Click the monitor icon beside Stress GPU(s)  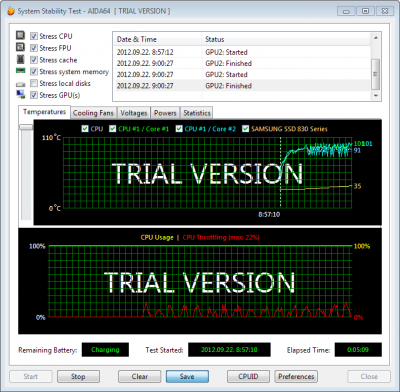pyautogui.click(x=21, y=95)
